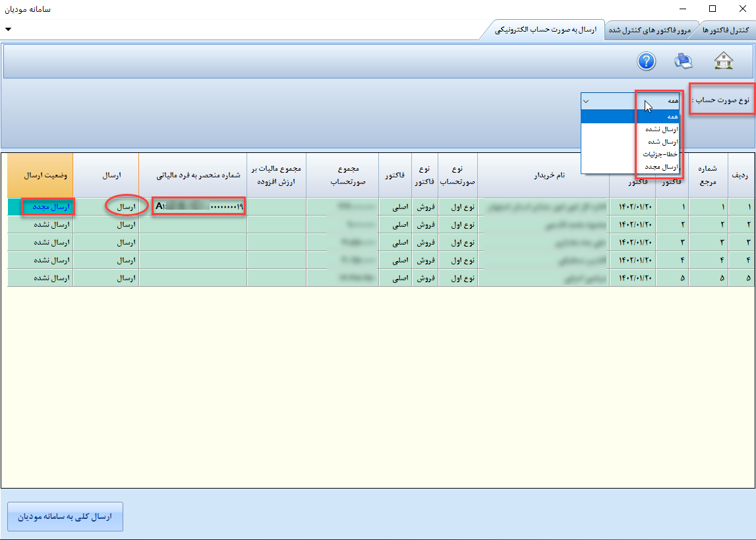The image size is (756, 540).
Task: Collapse the نوع صورت حساب dropdown arrow
Action: (x=586, y=101)
